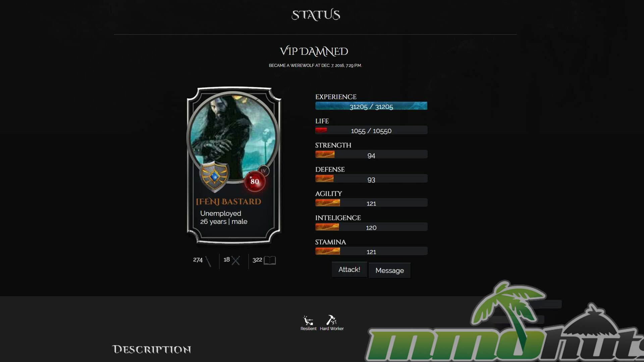This screenshot has width=644, height=362.
Task: Open Message to this player
Action: [389, 270]
